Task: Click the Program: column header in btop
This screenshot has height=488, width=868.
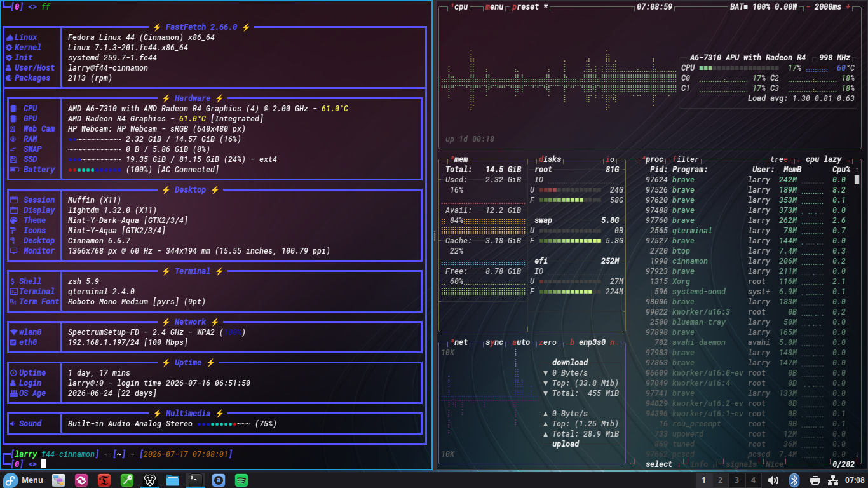Action: [689, 170]
